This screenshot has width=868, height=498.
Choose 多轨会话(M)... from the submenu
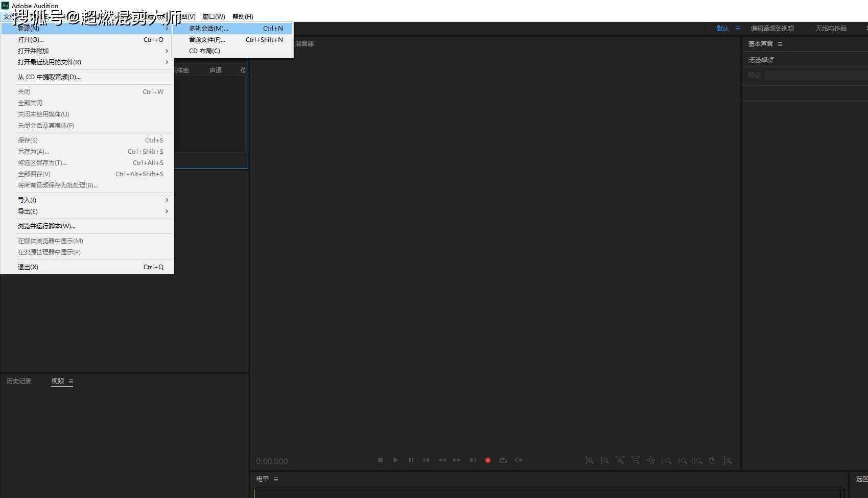point(233,29)
